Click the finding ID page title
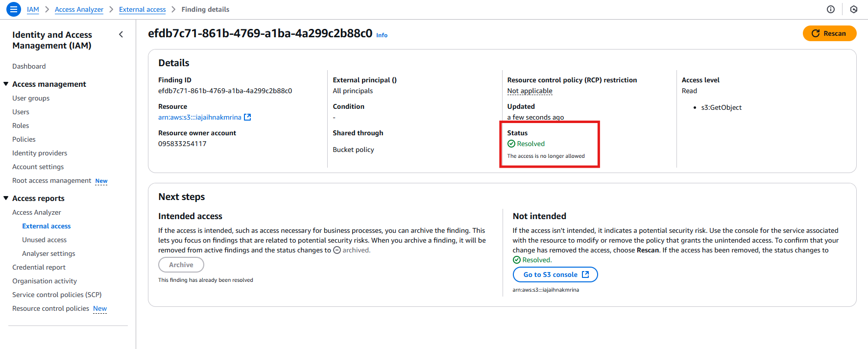Viewport: 868px width, 349px height. [260, 33]
